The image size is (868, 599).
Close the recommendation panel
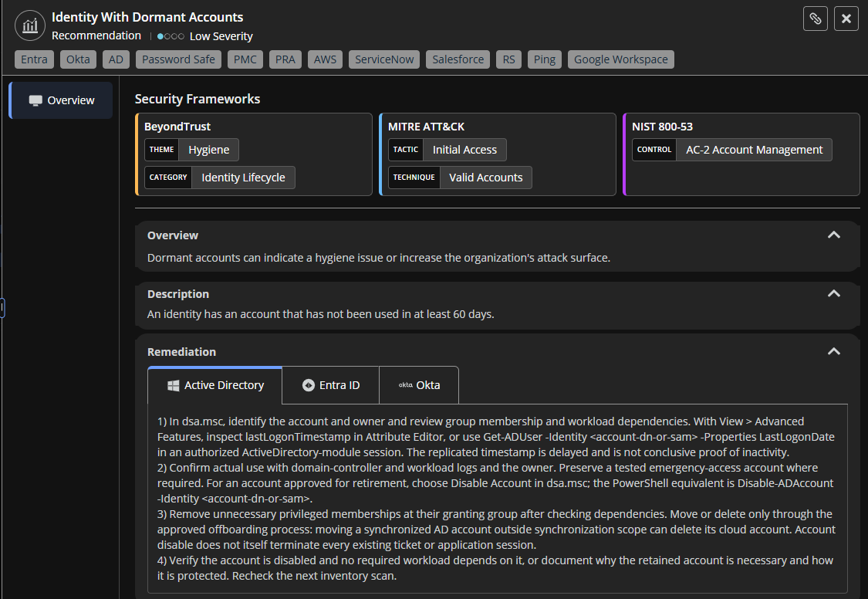pyautogui.click(x=846, y=19)
